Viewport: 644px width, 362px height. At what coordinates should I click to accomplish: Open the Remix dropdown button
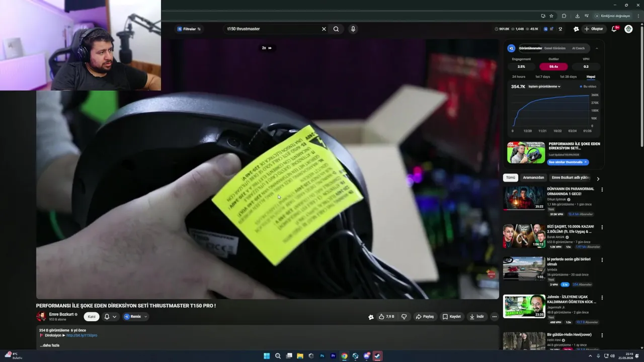pos(135,317)
